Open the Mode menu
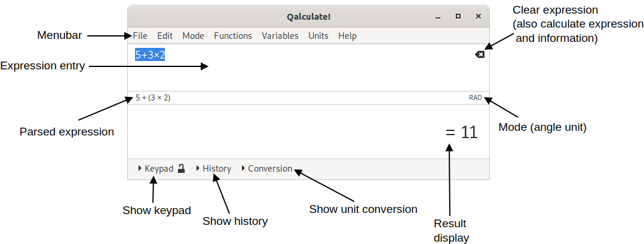The width and height of the screenshot is (644, 244). click(193, 36)
